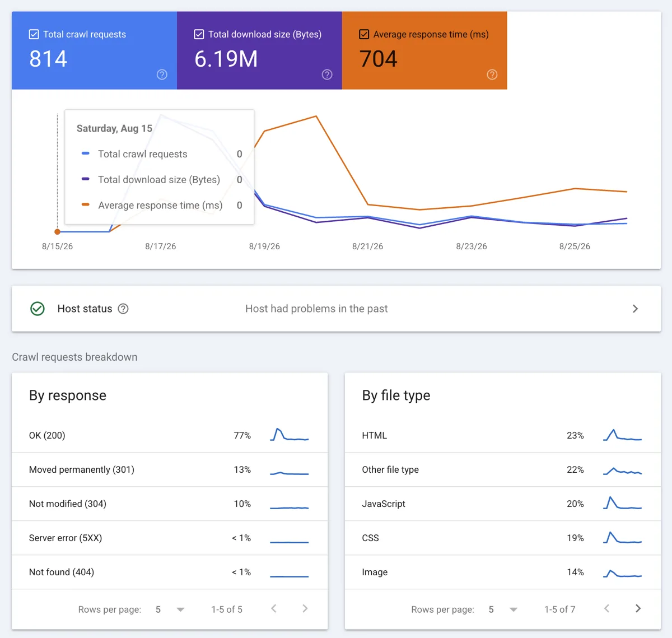Open the CSS file type row

pos(503,538)
